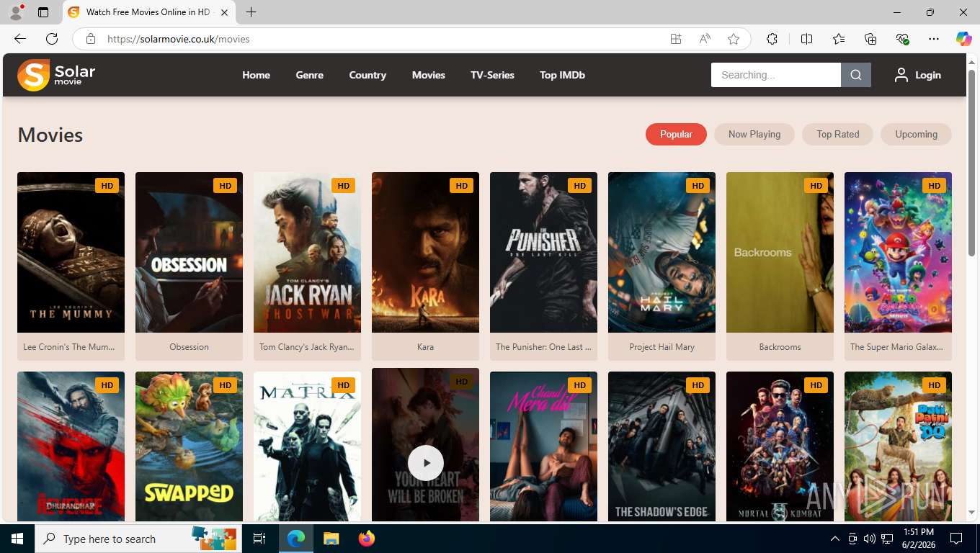Open the Chand Mera Dil poster
The height and width of the screenshot is (553, 980).
(x=543, y=446)
